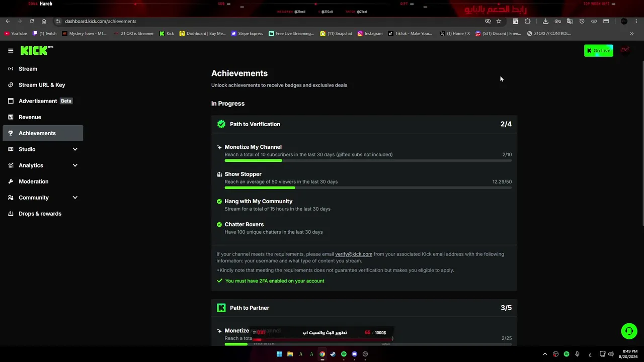Open the Twitch bookmark
This screenshot has width=644, height=362.
pos(45,34)
